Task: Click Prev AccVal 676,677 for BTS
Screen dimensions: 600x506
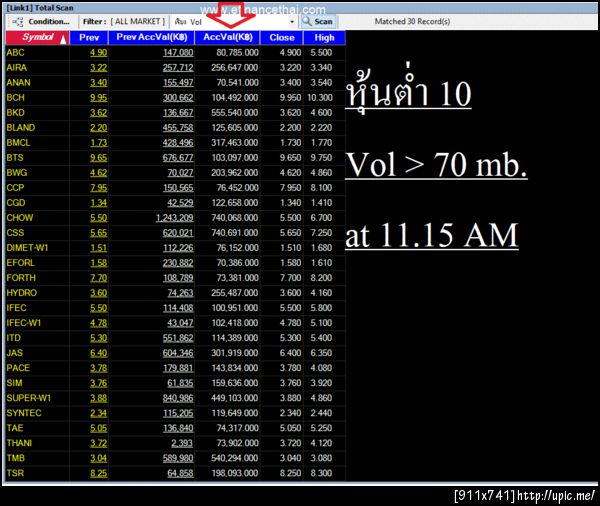Action: pos(178,158)
